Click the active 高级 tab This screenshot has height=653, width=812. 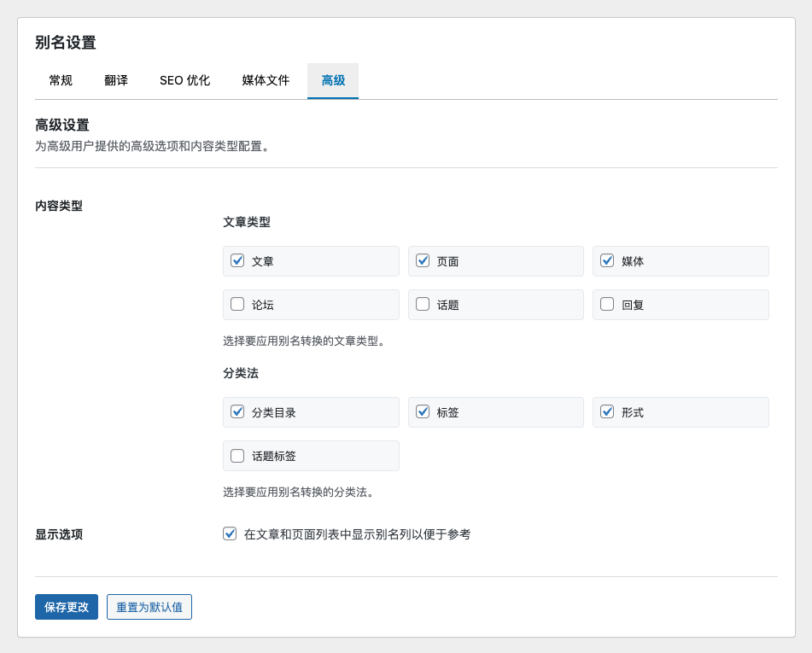click(x=333, y=80)
